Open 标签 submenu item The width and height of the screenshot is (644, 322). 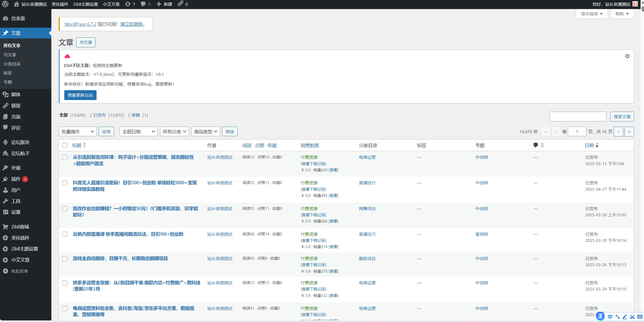[8, 73]
